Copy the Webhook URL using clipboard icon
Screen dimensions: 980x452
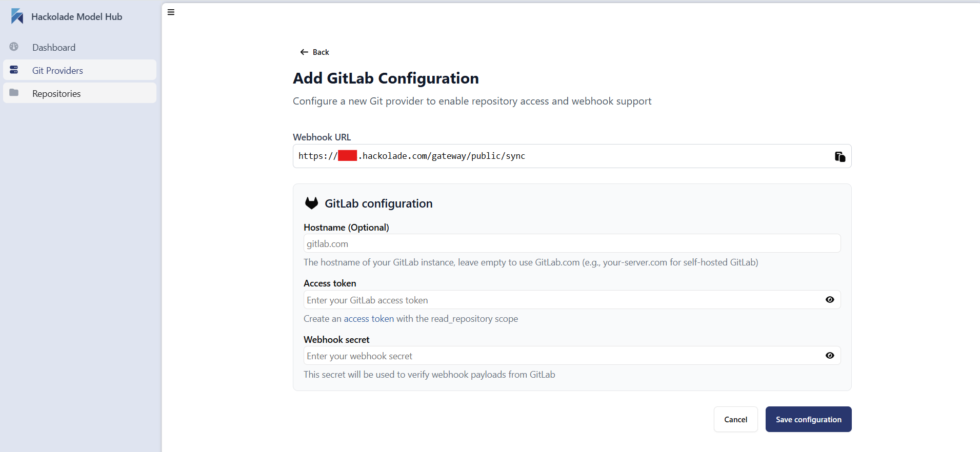(839, 156)
